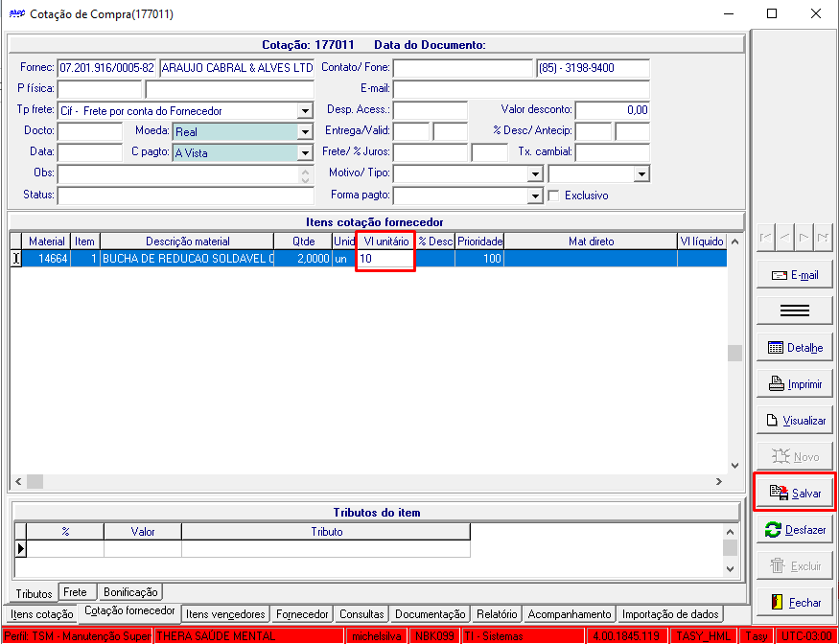Screen dimensions: 839x644
Task: Click the Detalhe grid icon
Action: point(776,348)
